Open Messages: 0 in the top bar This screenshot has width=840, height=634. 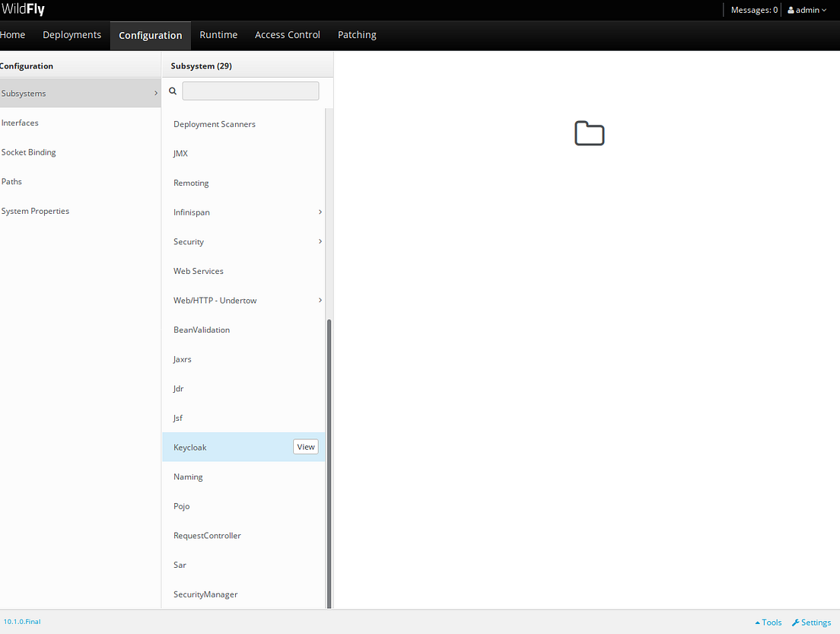[753, 9]
